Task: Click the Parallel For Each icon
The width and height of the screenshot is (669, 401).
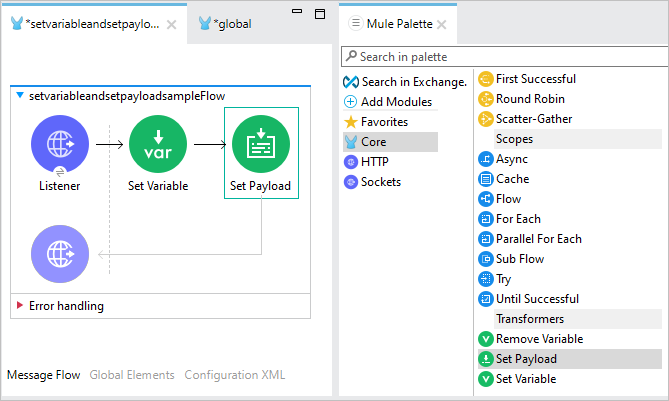Action: pyautogui.click(x=486, y=239)
